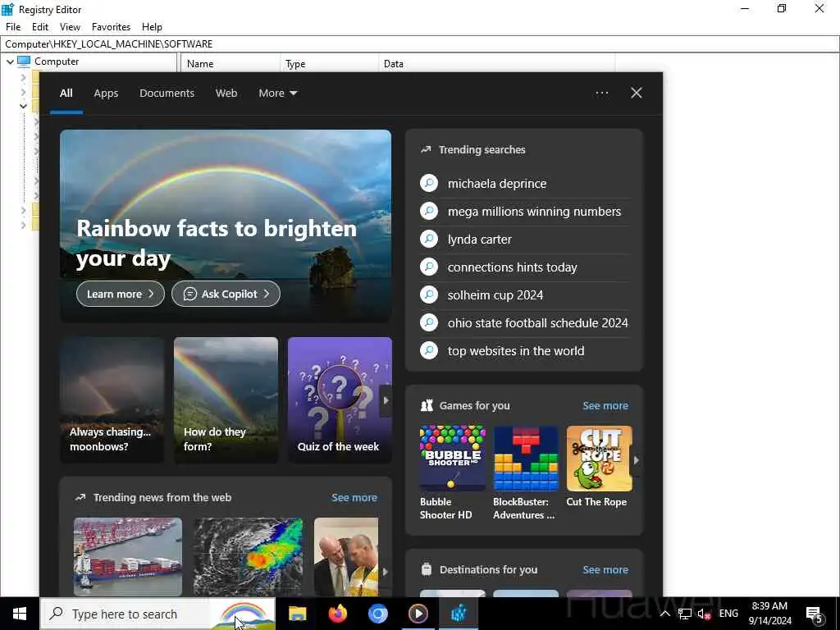Screen dimensions: 840x630
Task: Click the registry path address bar
Action: tap(419, 44)
